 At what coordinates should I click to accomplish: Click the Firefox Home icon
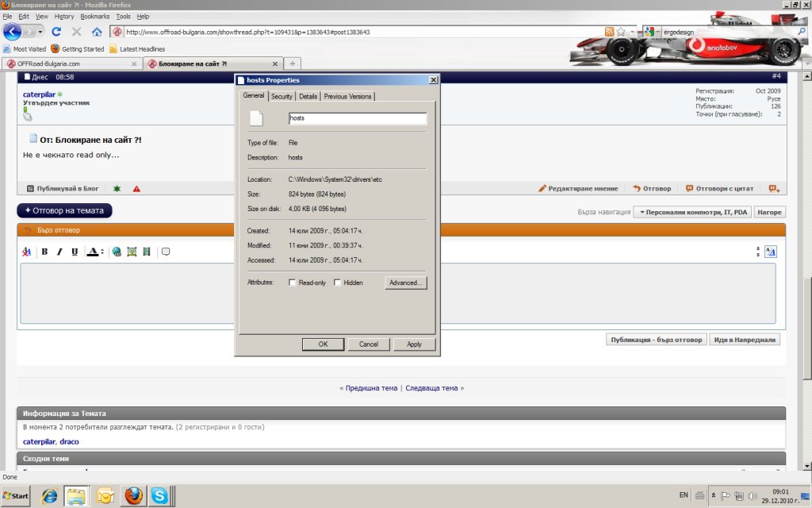tap(97, 32)
